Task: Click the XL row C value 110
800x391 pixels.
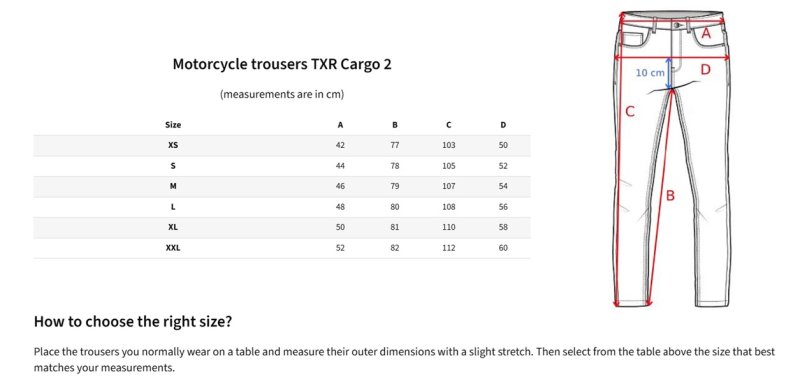Action: [x=448, y=227]
